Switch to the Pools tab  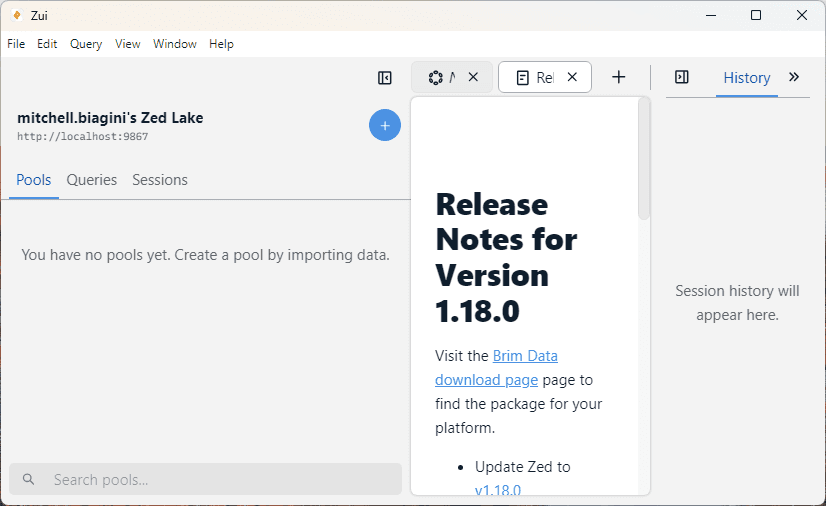[x=34, y=180]
